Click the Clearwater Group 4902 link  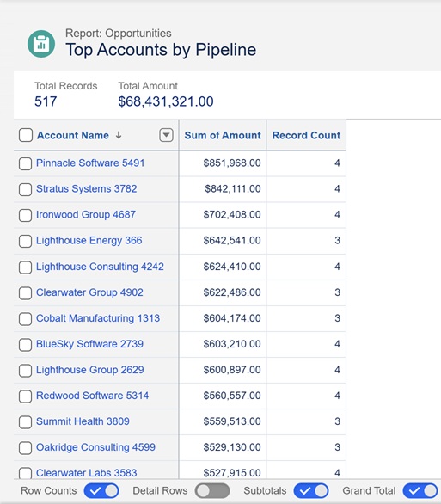point(89,292)
